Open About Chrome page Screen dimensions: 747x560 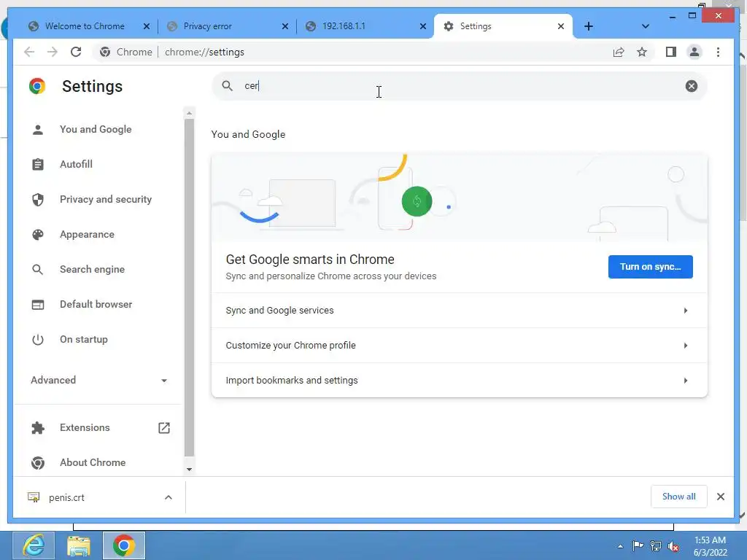tap(93, 462)
